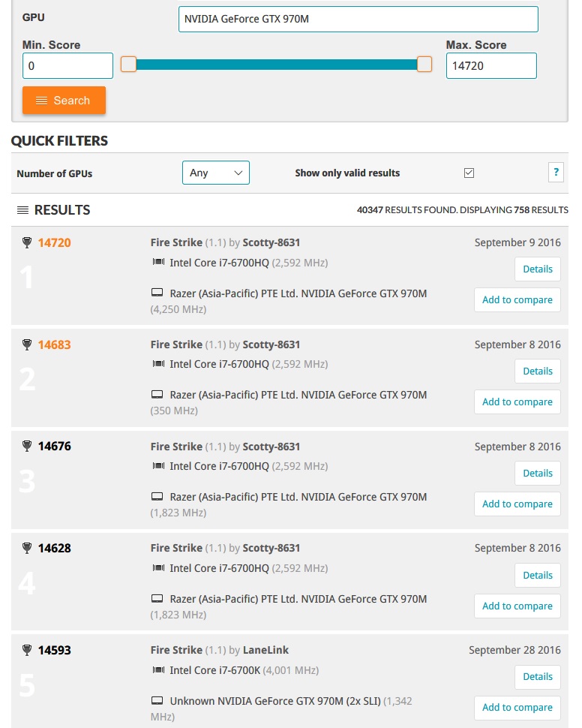Click the QUICK FILTERS heading
The height and width of the screenshot is (728, 582).
coord(59,140)
